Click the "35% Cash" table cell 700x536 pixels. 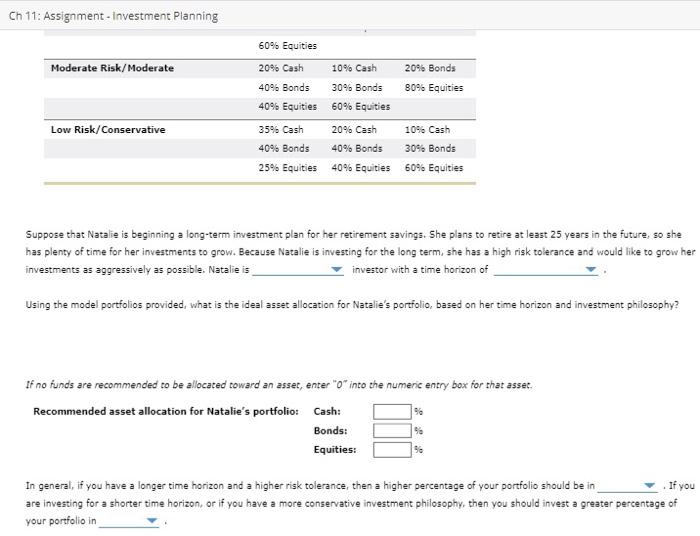tap(280, 130)
